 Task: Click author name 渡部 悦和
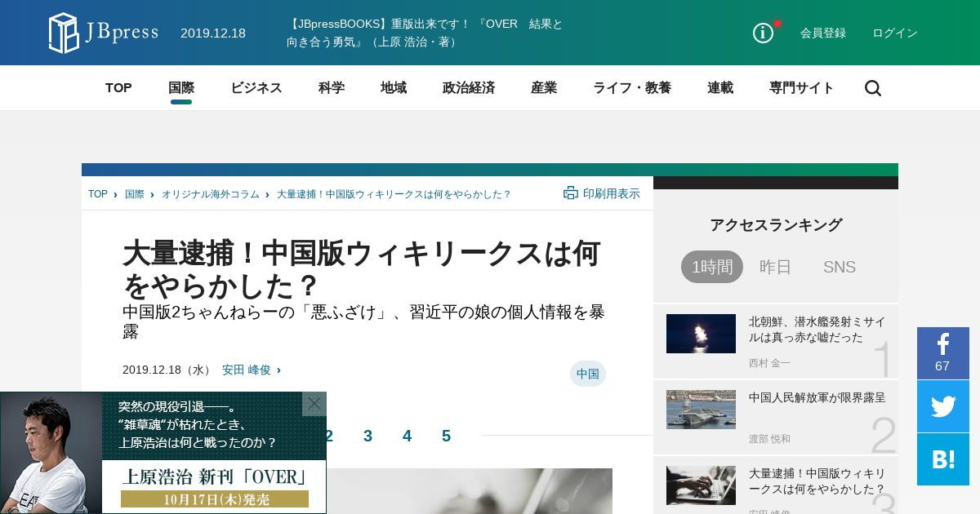point(769,438)
